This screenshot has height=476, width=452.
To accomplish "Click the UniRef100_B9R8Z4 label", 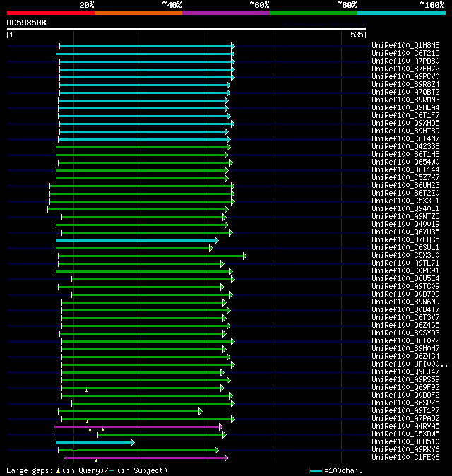I will pyautogui.click(x=405, y=84).
